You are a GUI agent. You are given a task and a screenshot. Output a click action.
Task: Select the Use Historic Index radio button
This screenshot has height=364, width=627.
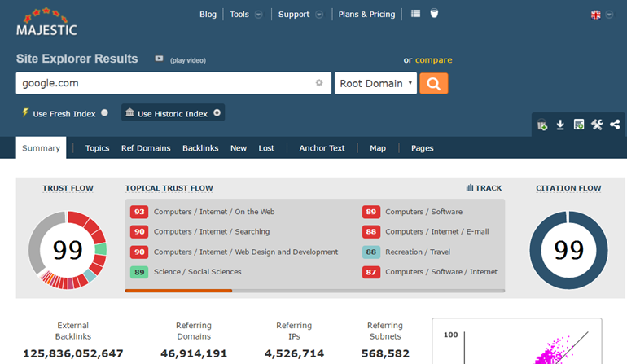point(217,113)
